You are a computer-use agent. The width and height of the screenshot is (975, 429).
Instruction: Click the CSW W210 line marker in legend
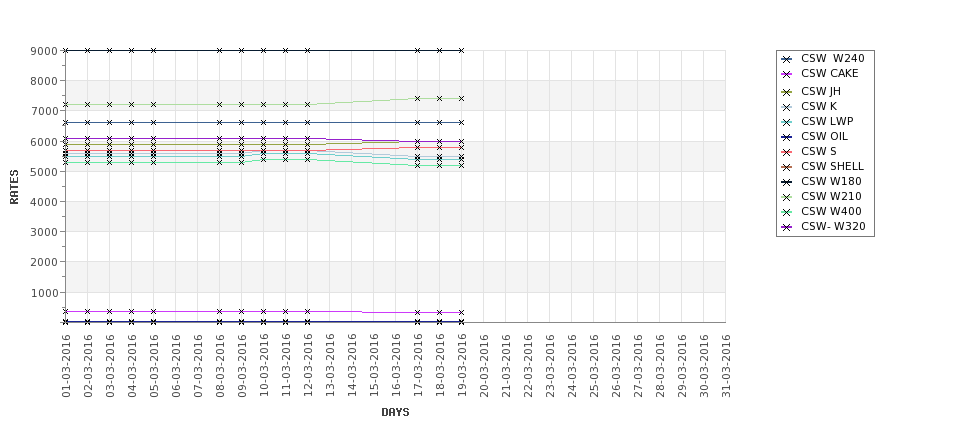coord(787,197)
